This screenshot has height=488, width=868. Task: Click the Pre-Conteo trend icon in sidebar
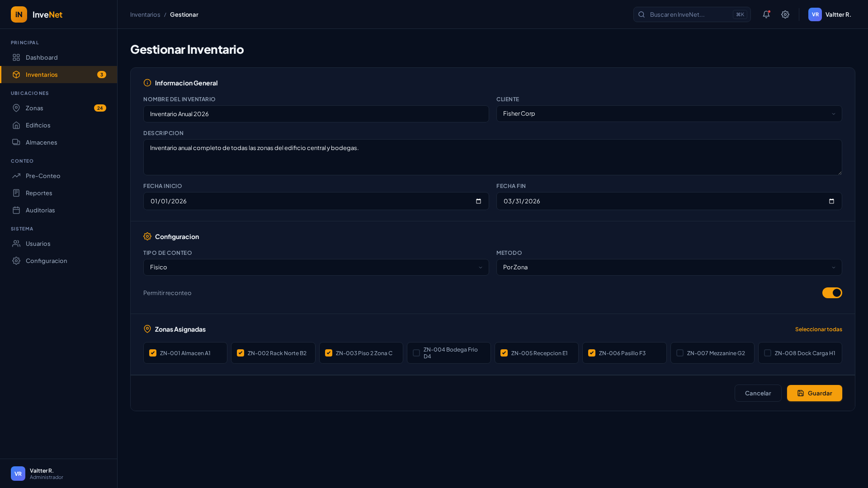pyautogui.click(x=16, y=176)
